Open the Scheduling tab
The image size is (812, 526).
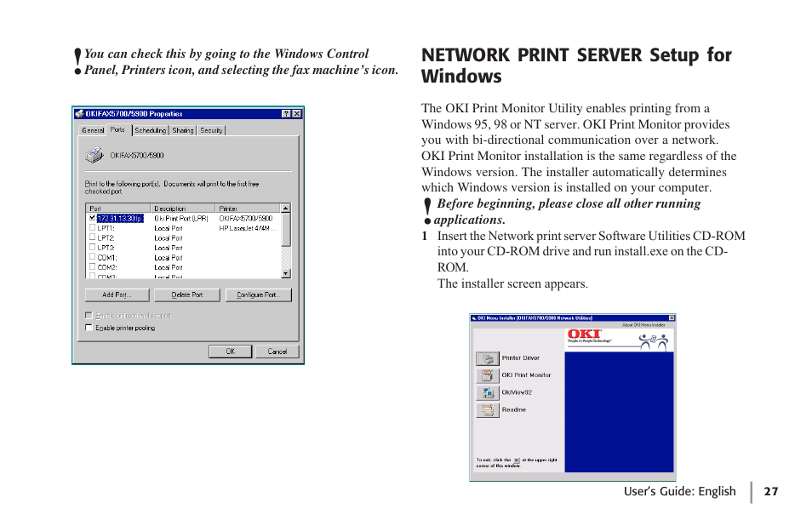pos(150,130)
